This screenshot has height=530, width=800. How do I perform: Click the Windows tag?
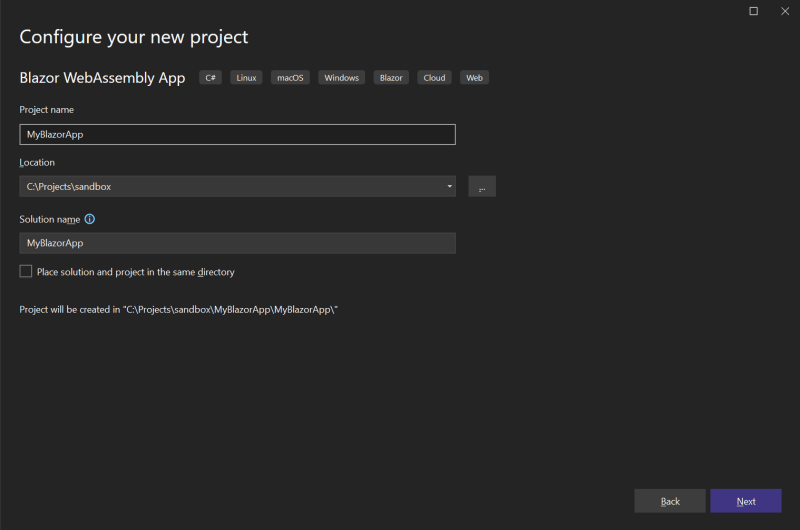coord(341,78)
